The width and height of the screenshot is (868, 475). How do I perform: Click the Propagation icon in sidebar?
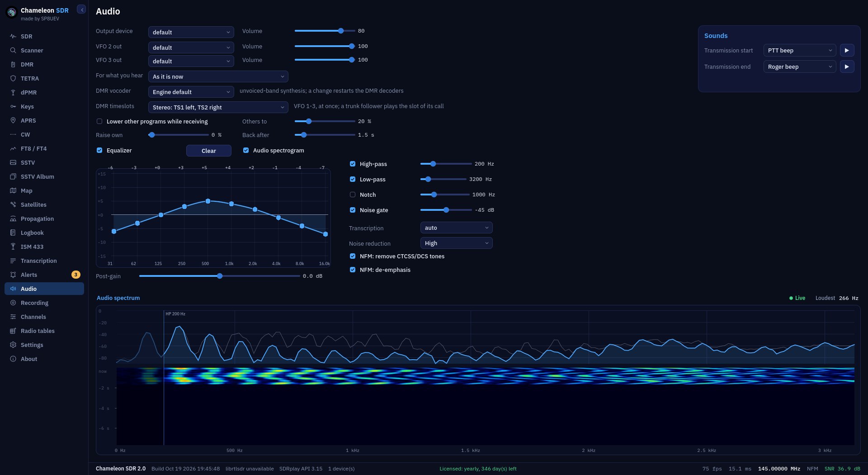[x=13, y=218]
